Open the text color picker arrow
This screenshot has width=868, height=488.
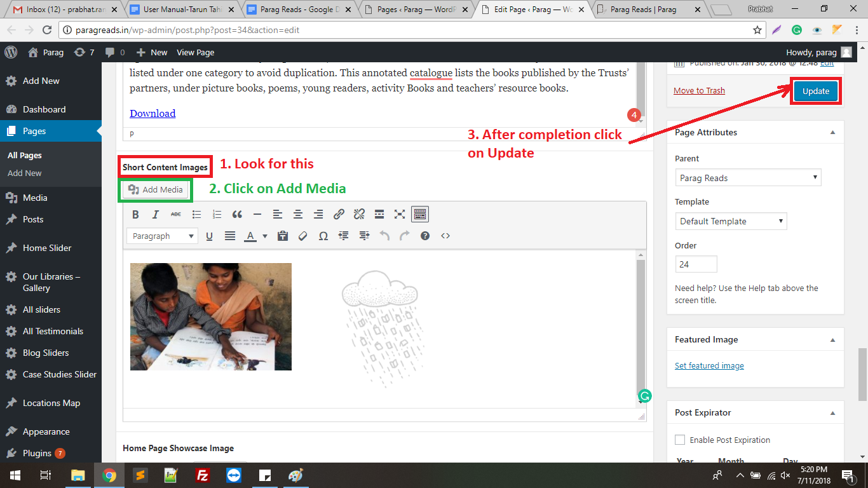tap(264, 236)
